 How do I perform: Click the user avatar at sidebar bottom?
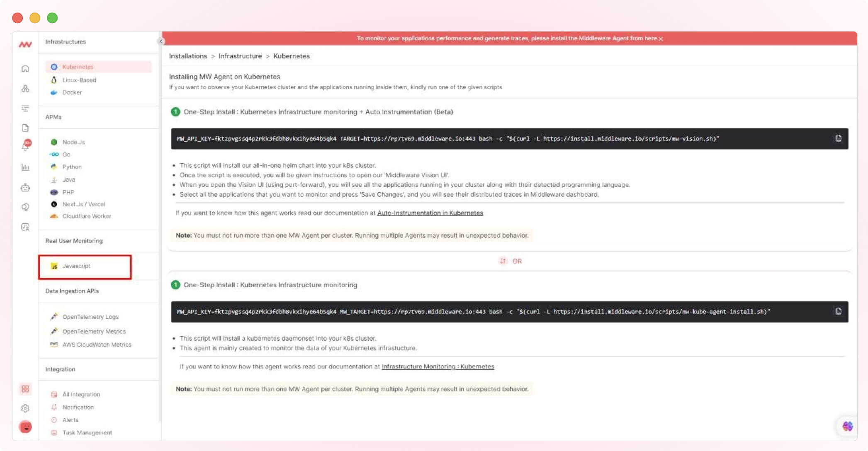tap(25, 427)
